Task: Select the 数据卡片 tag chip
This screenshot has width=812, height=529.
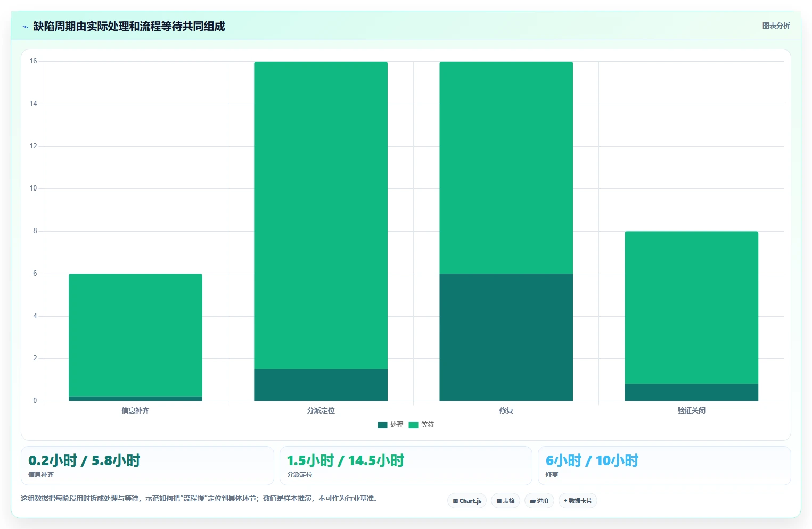Action: 578,501
